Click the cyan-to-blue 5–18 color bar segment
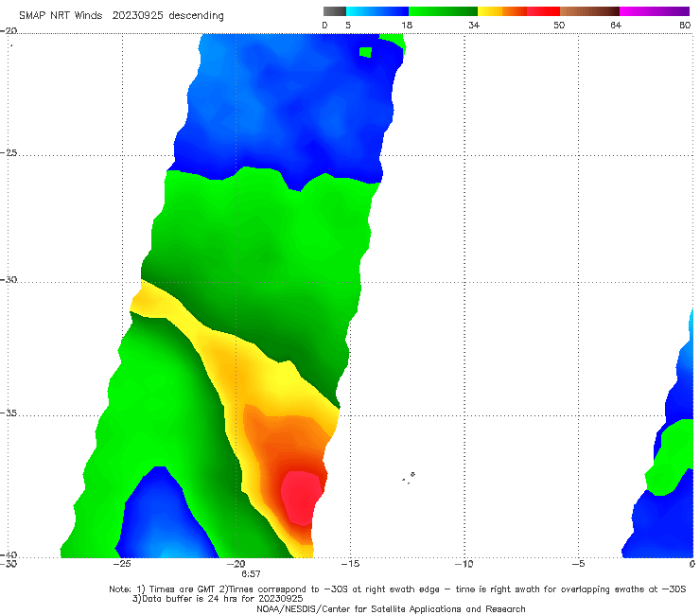The image size is (700, 615). [377, 11]
